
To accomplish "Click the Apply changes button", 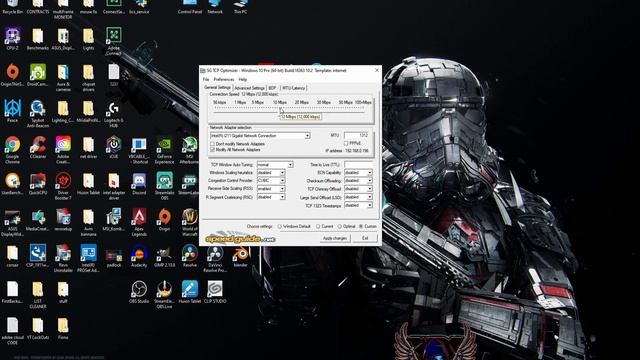I will coord(335,238).
